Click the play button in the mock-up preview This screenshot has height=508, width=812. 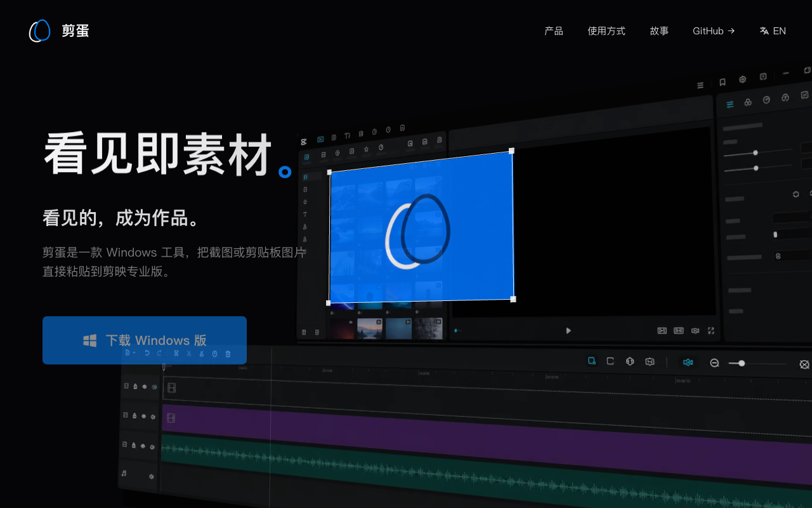[x=568, y=330]
